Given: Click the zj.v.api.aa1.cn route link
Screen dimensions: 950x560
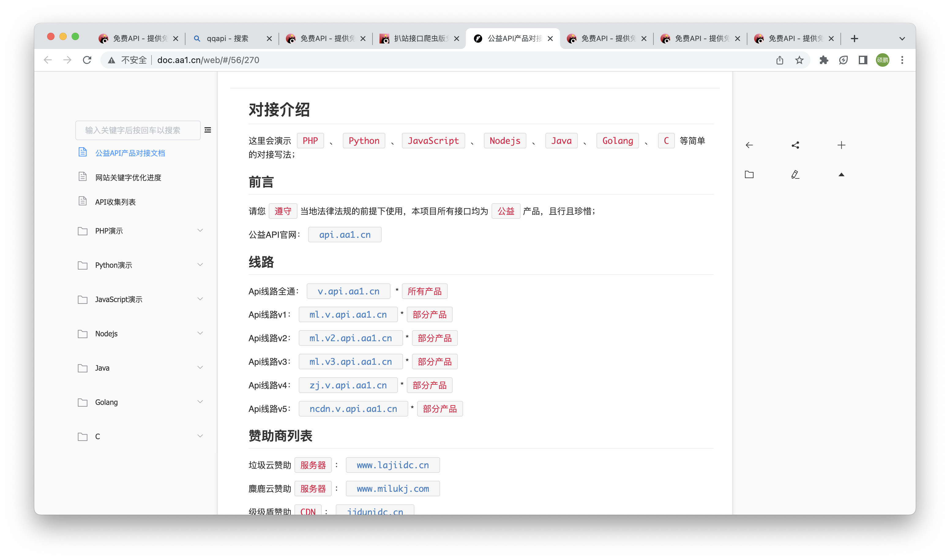Looking at the screenshot, I should pyautogui.click(x=348, y=385).
